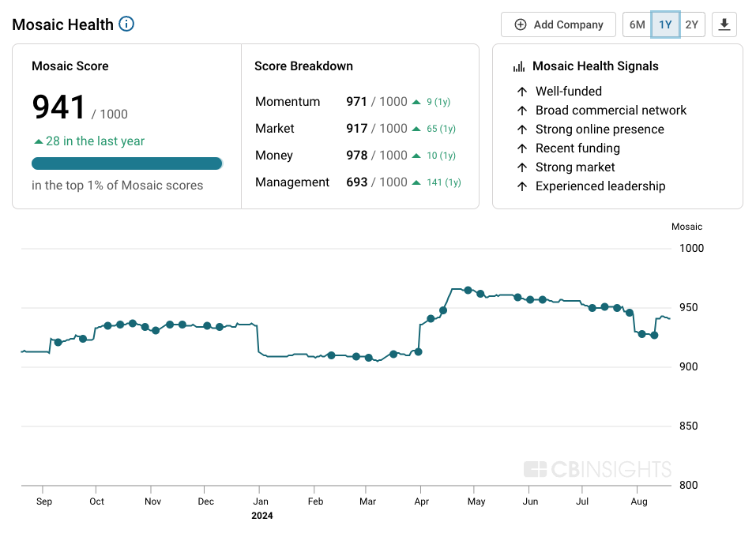The image size is (756, 537).
Task: Click the Mosaic Health Signals bar chart icon
Action: pyautogui.click(x=519, y=67)
